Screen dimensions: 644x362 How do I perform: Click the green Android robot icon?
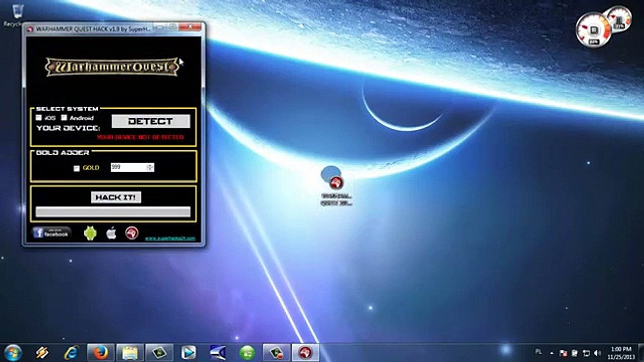click(90, 233)
